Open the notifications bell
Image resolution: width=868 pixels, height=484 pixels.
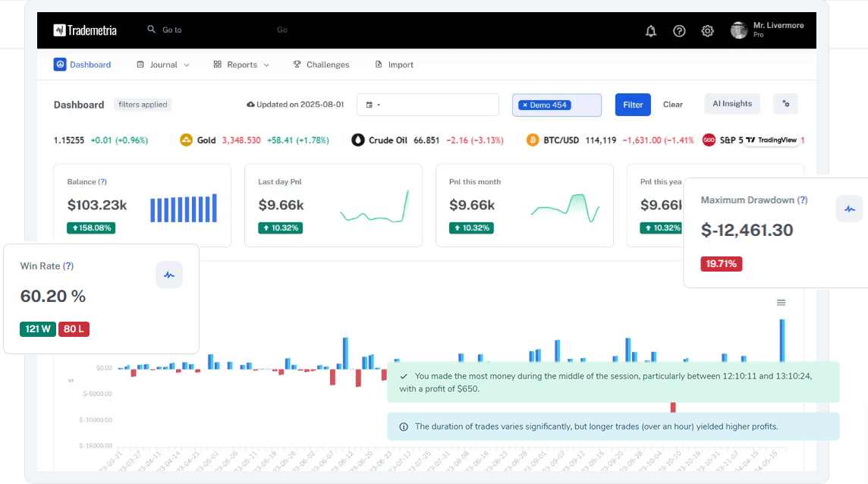tap(650, 31)
